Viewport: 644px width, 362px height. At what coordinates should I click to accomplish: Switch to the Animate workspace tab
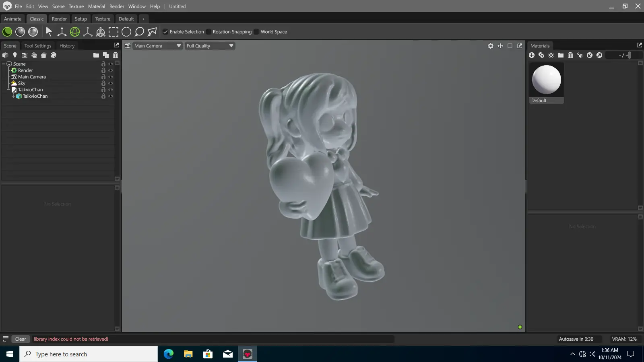click(x=13, y=19)
